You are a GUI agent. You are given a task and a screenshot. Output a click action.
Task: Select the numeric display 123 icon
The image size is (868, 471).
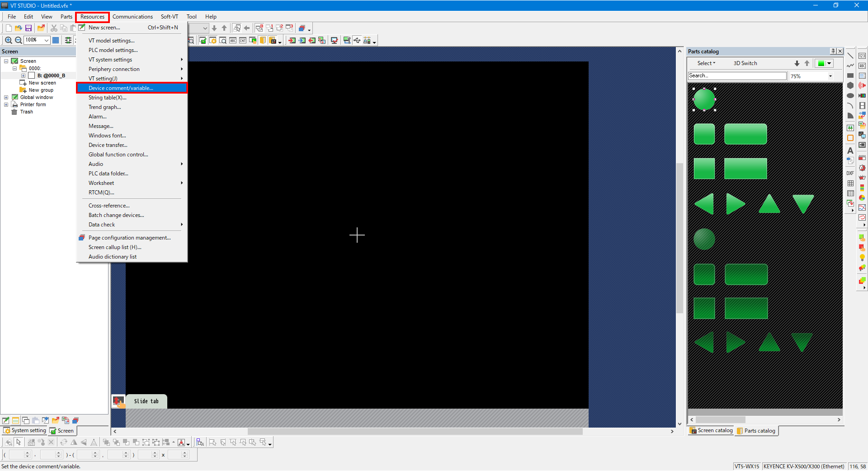coord(862,56)
